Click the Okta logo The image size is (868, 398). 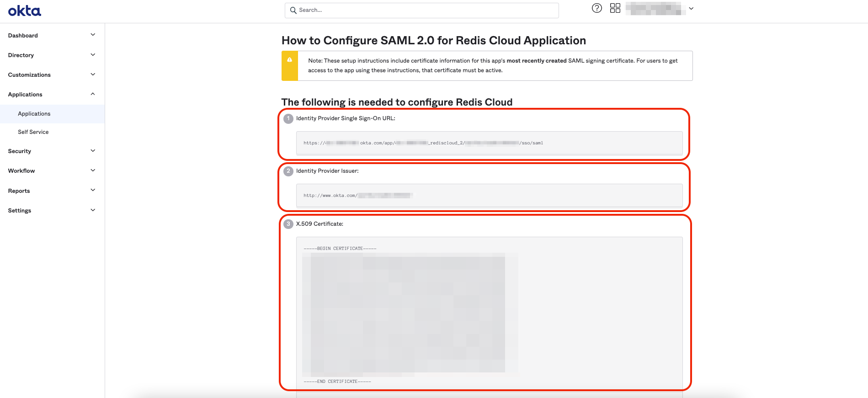[x=25, y=11]
